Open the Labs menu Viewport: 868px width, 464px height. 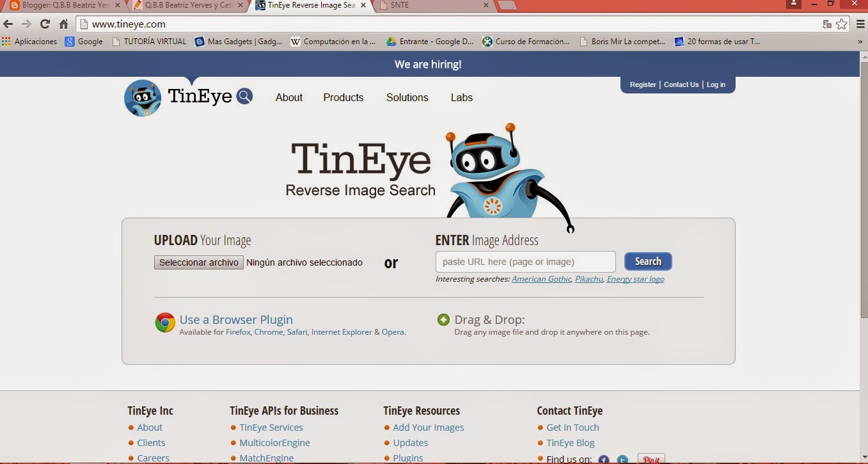coord(462,97)
